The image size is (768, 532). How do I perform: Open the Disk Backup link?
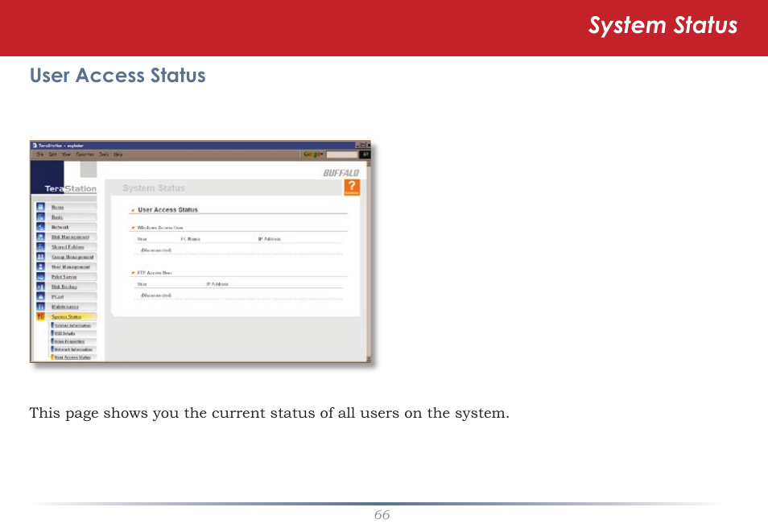[64, 287]
